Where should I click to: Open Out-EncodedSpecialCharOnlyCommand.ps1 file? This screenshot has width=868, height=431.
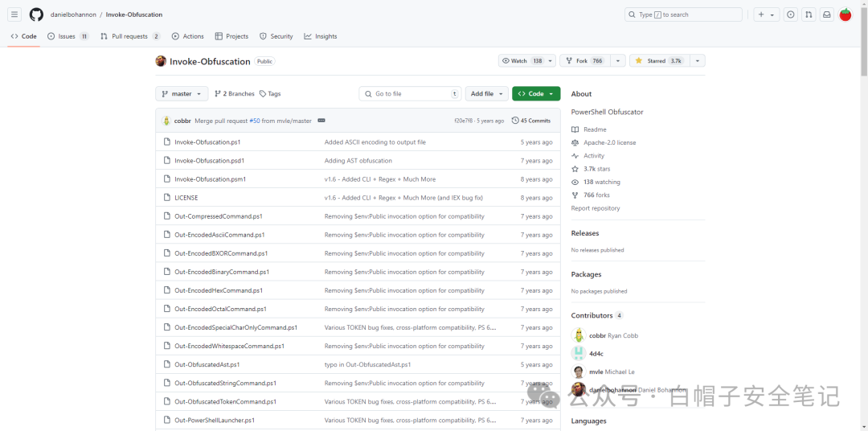tap(235, 327)
